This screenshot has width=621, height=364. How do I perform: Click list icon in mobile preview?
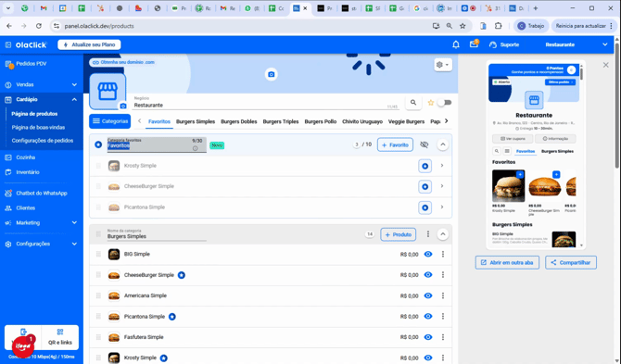pos(507,151)
